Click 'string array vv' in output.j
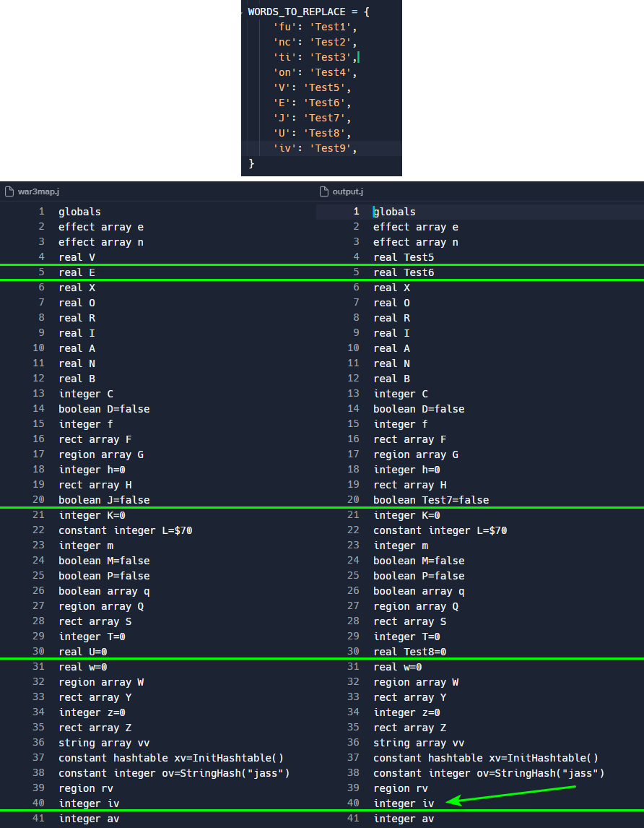Viewport: 644px width, 828px height. 419,743
